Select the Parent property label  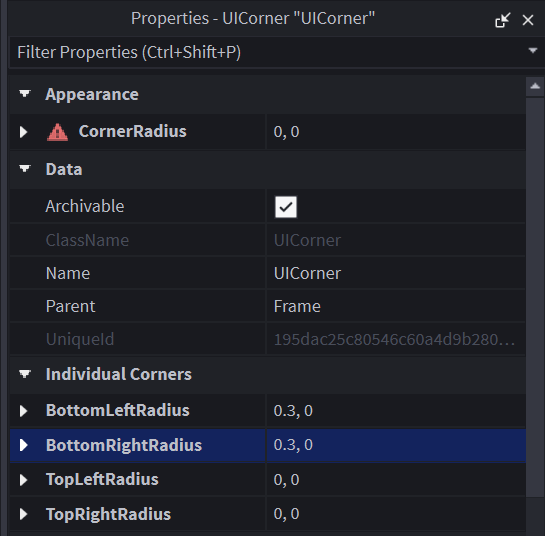pyautogui.click(x=70, y=306)
